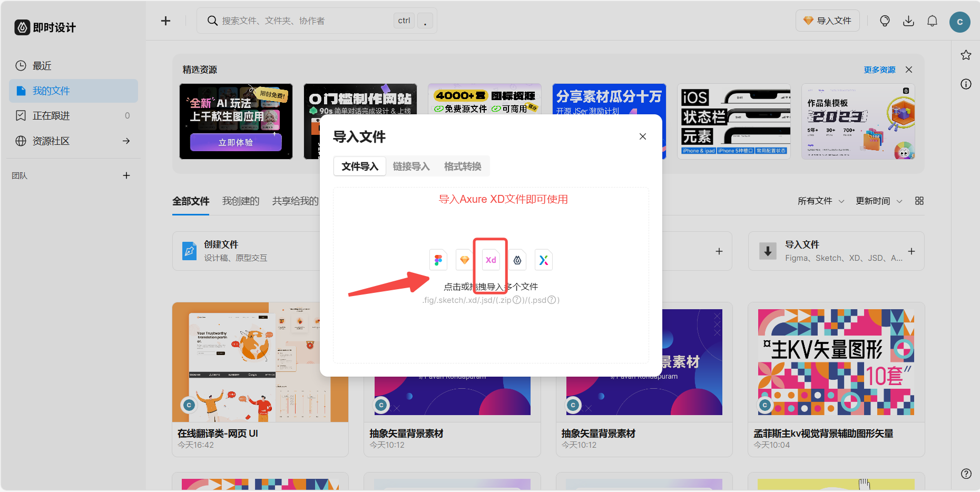Image resolution: width=980 pixels, height=492 pixels.
Task: Switch to the 我创建的 tab
Action: coord(241,201)
